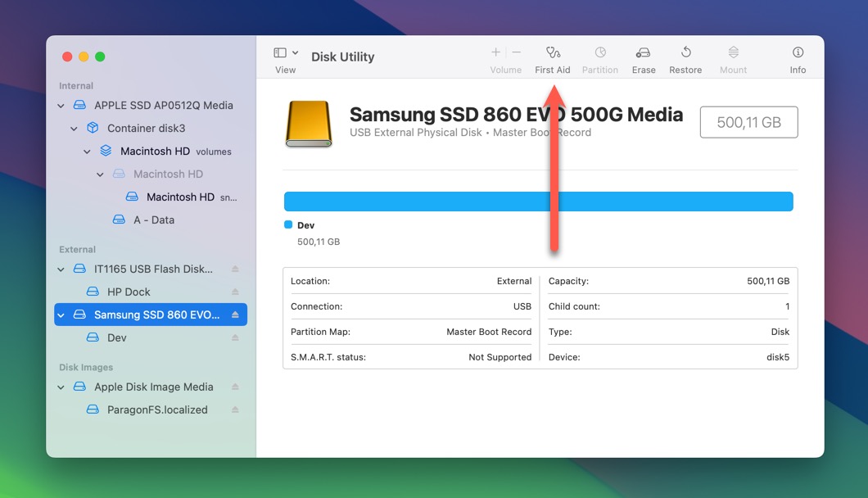This screenshot has width=868, height=498.
Task: Eject Apple Disk Image Media
Action: click(235, 387)
